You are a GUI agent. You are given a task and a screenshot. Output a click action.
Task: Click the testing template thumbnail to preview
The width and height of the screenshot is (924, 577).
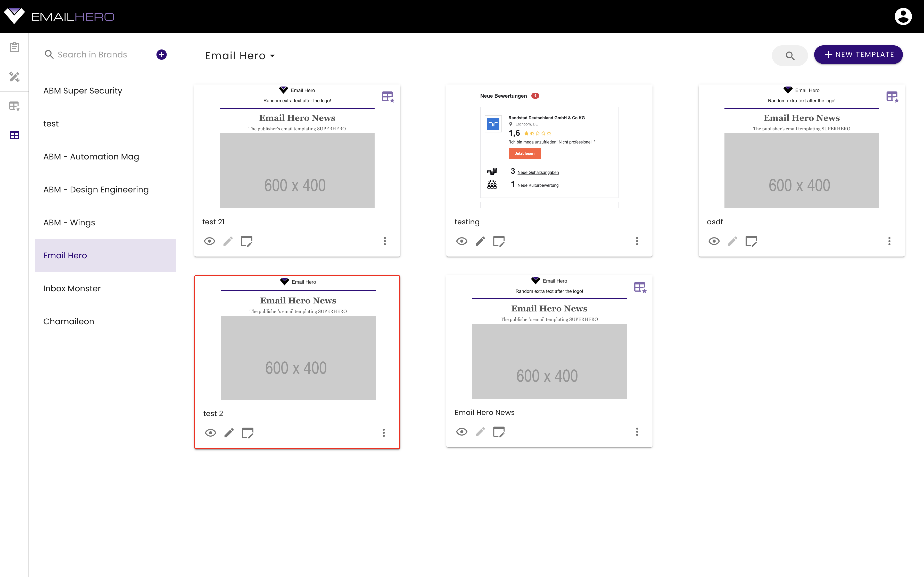[549, 146]
